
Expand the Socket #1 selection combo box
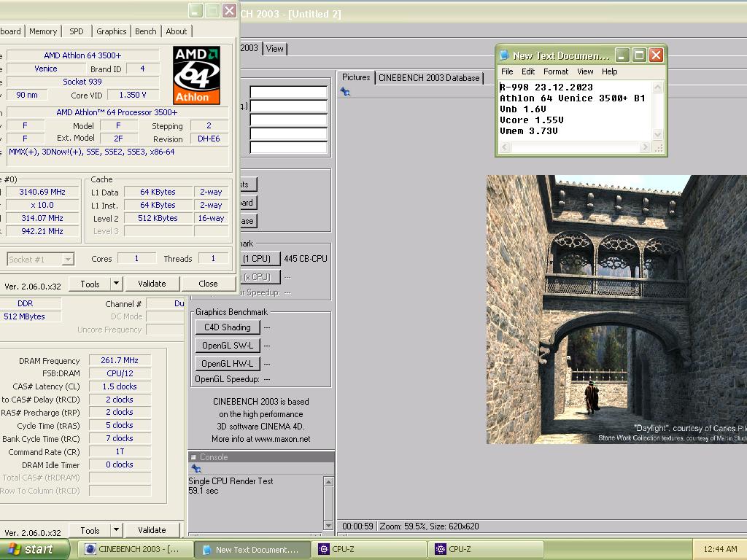(68, 259)
